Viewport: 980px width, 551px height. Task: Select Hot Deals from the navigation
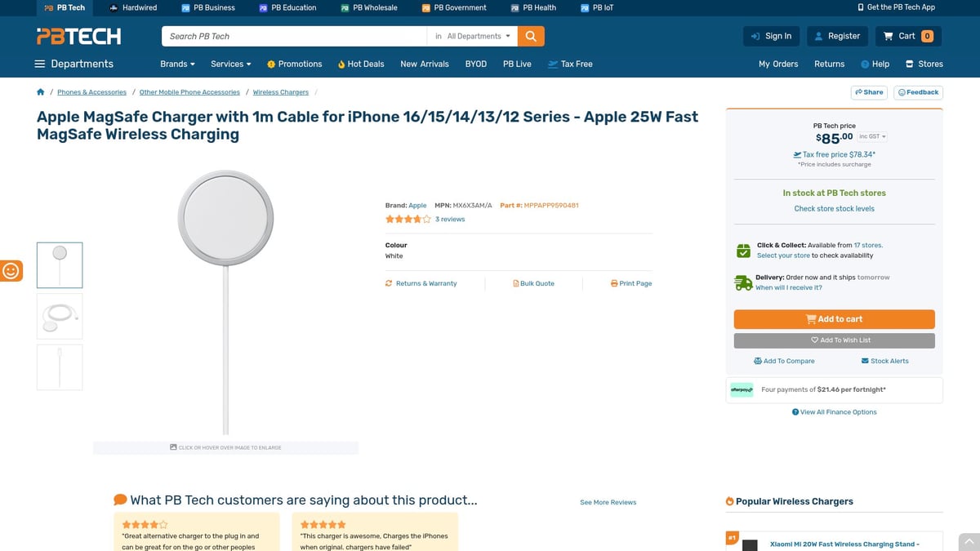tap(360, 64)
